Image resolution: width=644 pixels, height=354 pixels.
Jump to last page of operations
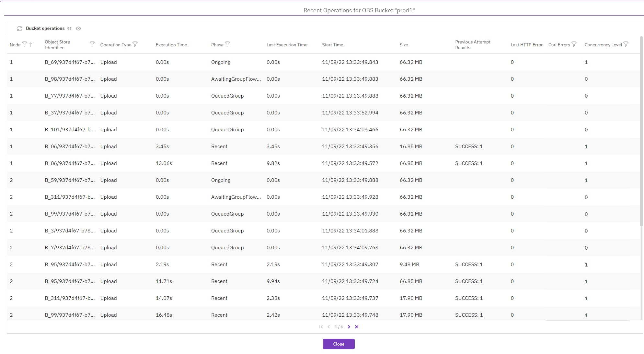click(x=357, y=327)
